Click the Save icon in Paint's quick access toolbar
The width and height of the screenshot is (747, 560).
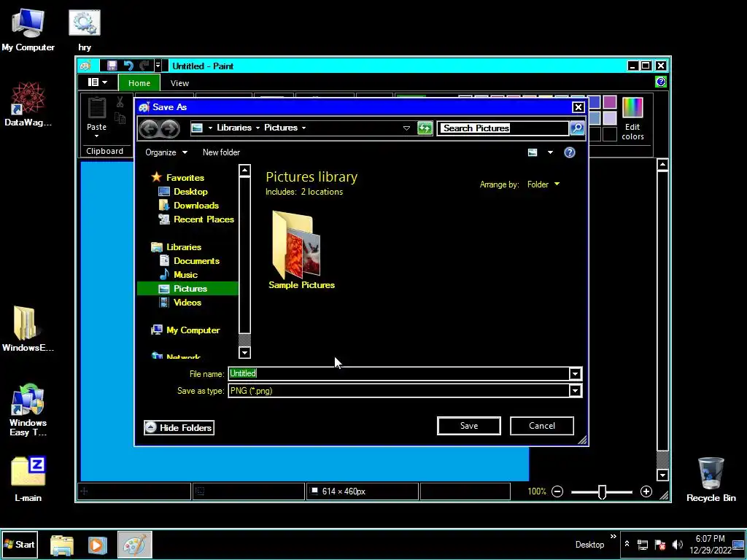[x=112, y=66]
